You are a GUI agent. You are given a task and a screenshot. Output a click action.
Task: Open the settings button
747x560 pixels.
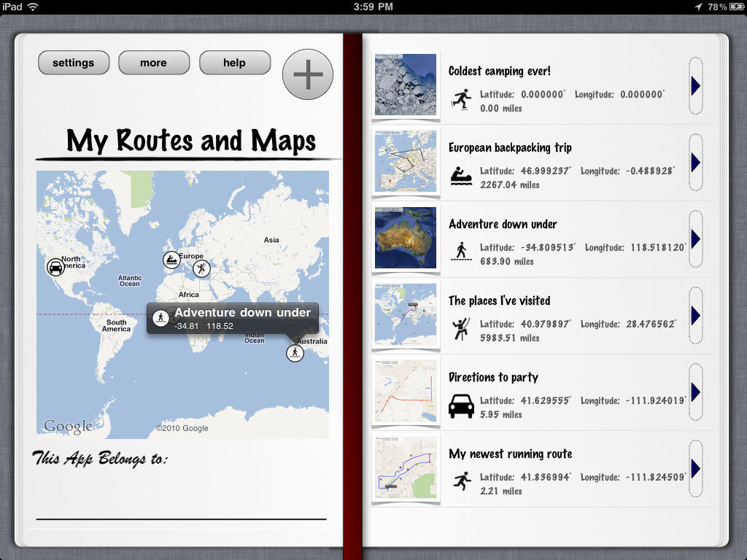coord(74,63)
